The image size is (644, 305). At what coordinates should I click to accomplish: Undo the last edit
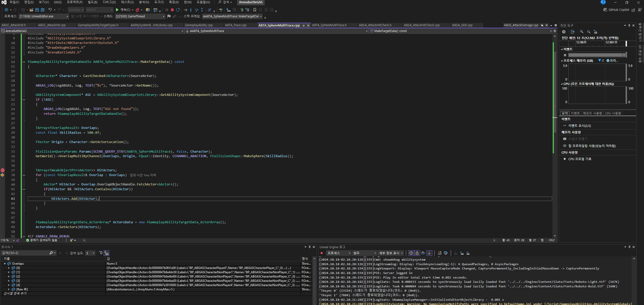point(50,10)
